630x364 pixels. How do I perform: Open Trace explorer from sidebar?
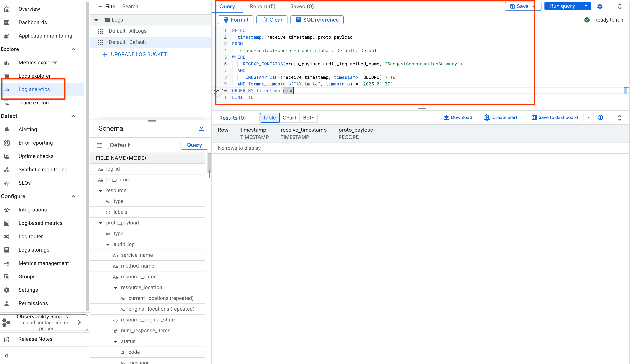pos(35,103)
